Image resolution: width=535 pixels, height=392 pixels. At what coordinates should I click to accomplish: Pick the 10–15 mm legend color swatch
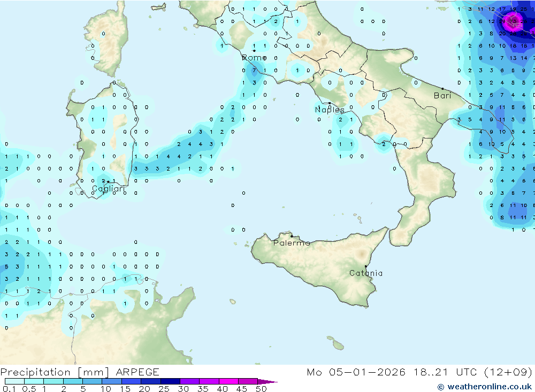pyautogui.click(x=112, y=381)
